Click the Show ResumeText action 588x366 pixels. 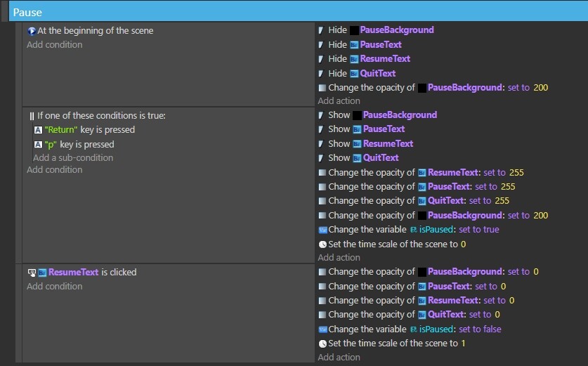[365, 143]
